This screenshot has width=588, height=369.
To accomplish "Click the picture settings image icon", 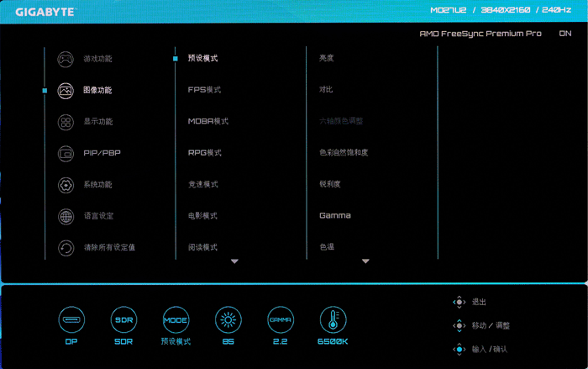I will [x=66, y=90].
